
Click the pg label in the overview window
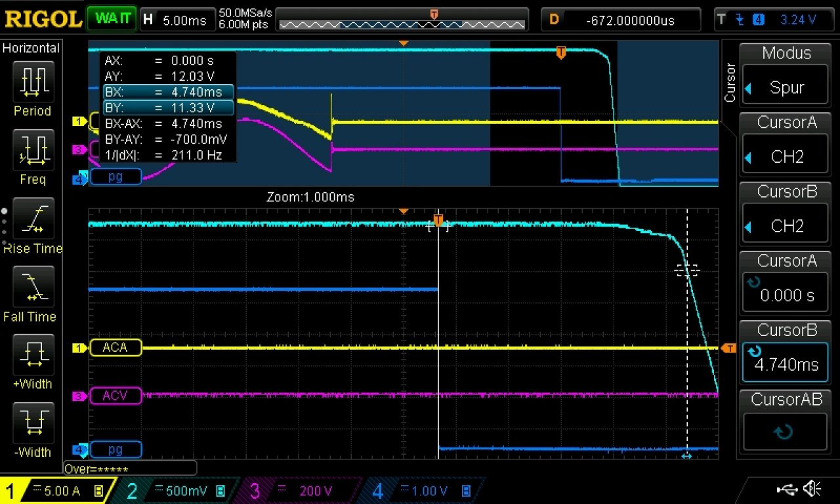(115, 177)
